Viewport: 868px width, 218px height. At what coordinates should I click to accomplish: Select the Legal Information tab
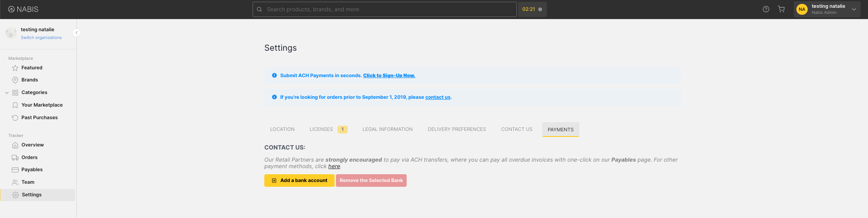pos(387,130)
